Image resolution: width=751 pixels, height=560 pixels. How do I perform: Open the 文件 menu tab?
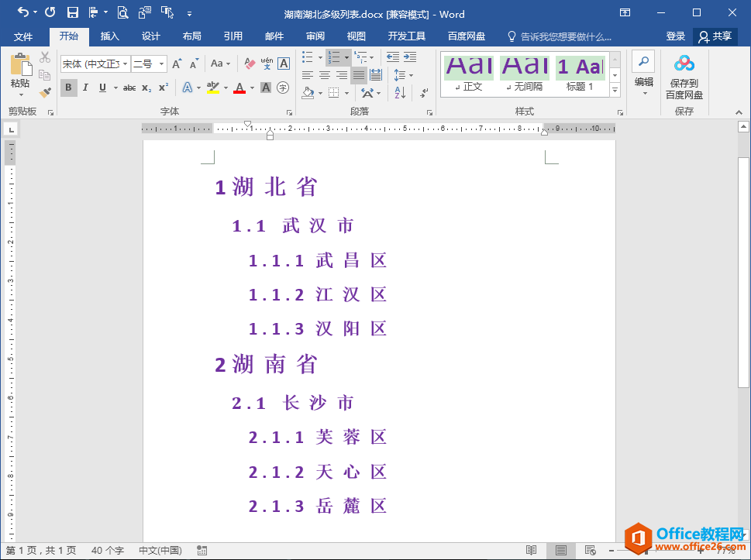pos(23,36)
